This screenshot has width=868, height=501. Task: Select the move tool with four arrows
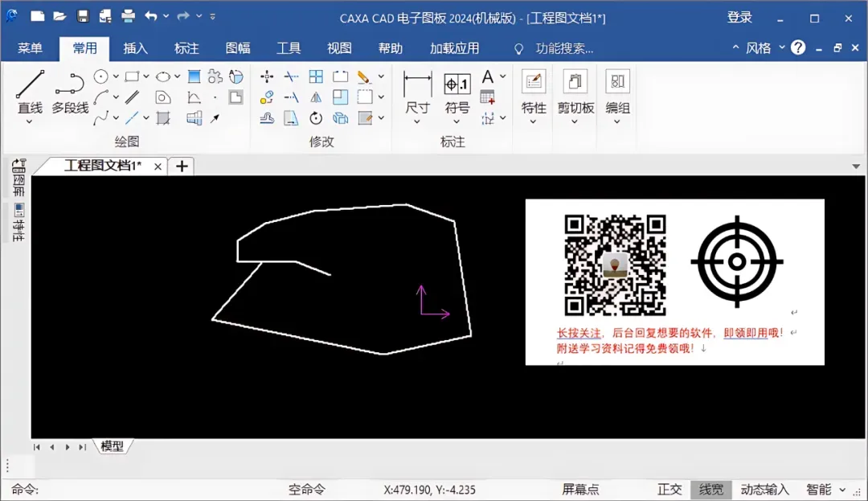[x=267, y=76]
